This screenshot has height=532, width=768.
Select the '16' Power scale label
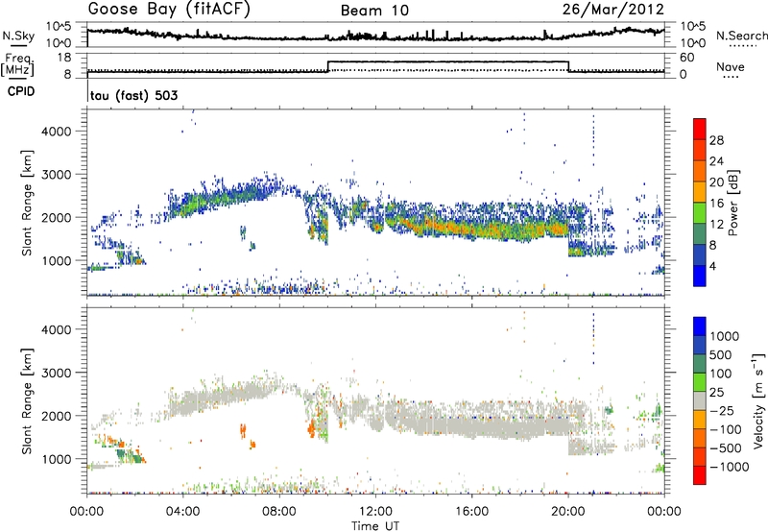(x=716, y=204)
